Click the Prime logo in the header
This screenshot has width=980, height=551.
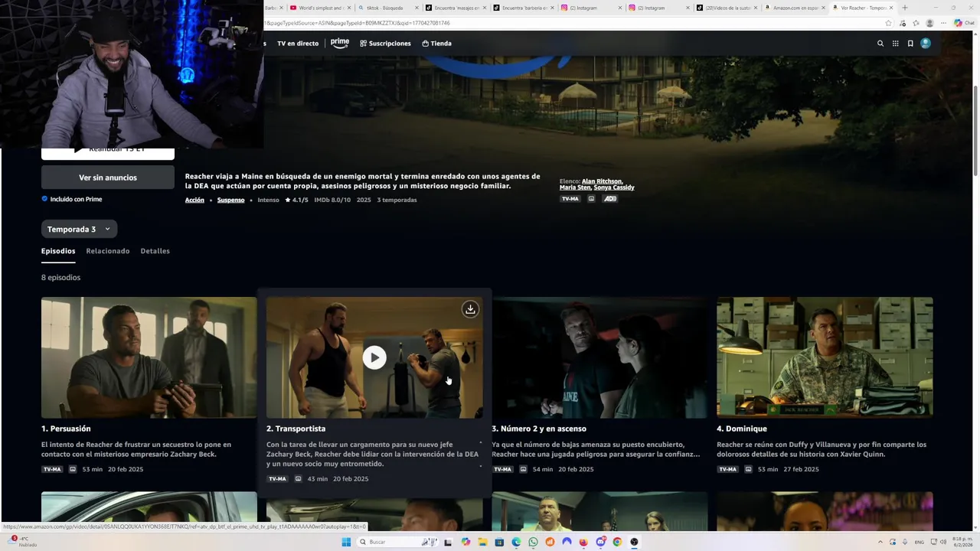(340, 43)
